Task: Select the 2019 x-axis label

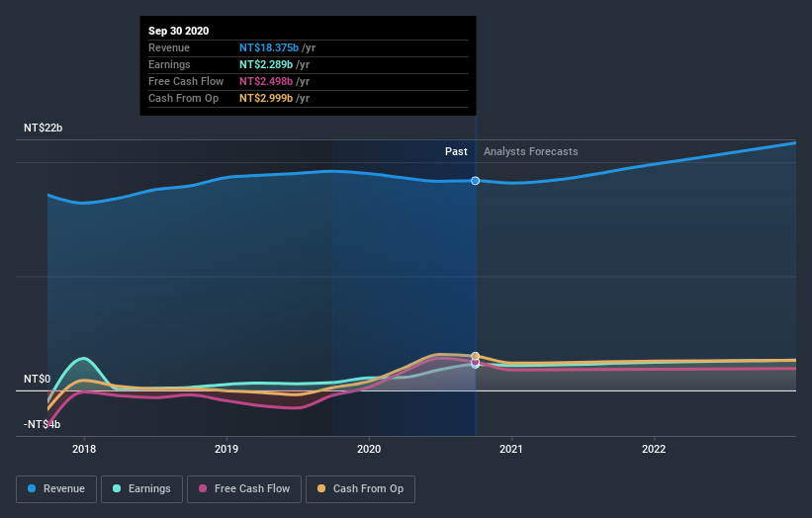Action: [226, 449]
